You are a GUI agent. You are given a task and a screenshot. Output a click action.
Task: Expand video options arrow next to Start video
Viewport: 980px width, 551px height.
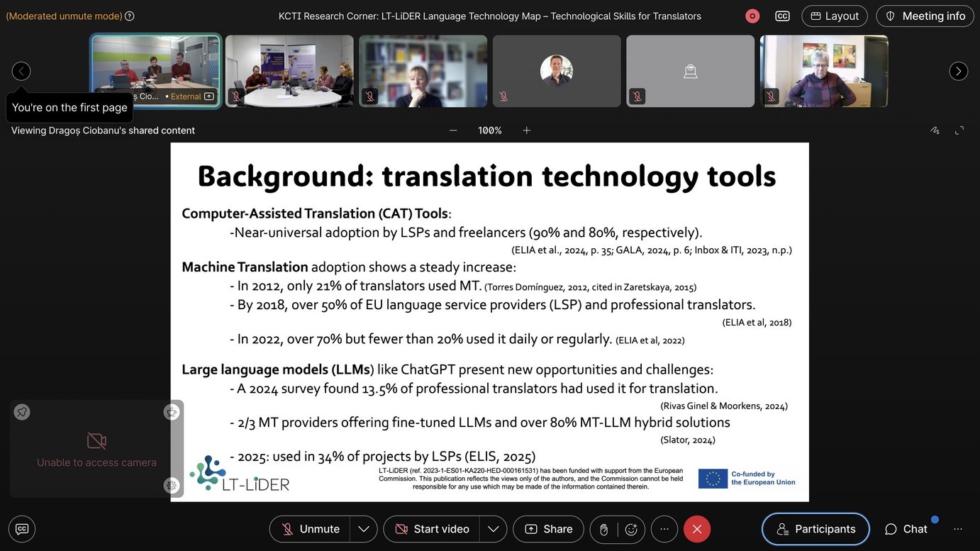(x=493, y=529)
